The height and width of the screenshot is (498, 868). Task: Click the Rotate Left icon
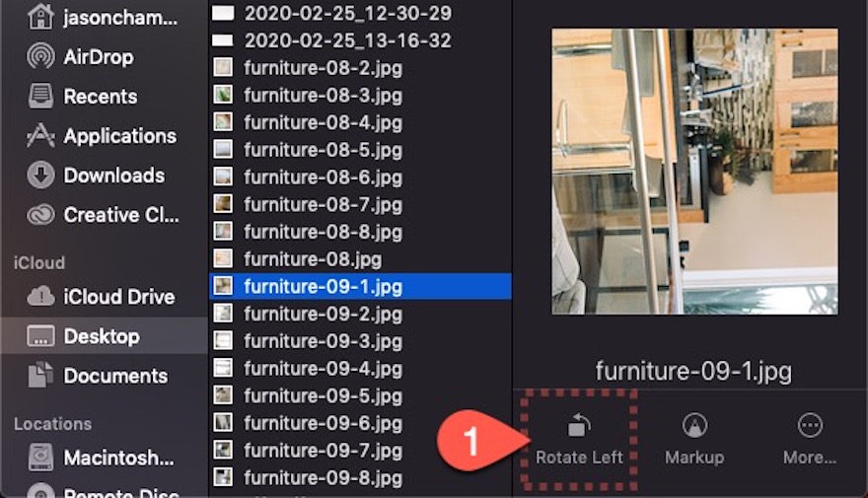coord(579,425)
